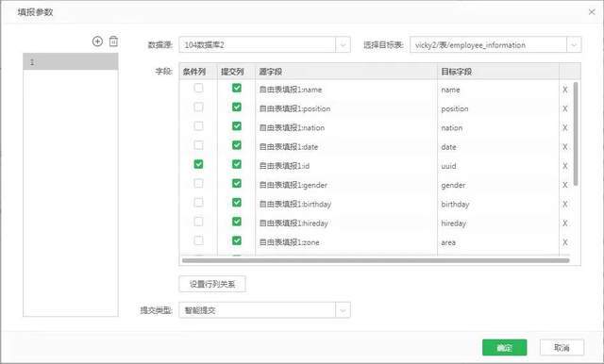Select source field 自由表填报1:zone

point(290,242)
